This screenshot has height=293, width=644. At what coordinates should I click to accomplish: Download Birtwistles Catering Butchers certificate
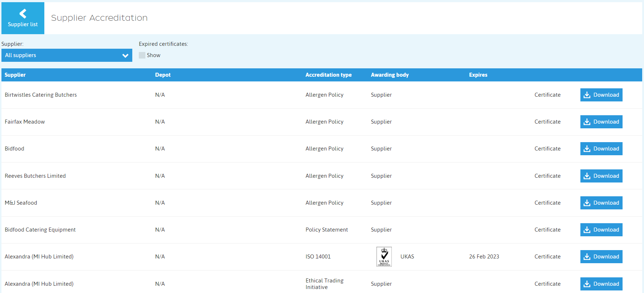601,95
